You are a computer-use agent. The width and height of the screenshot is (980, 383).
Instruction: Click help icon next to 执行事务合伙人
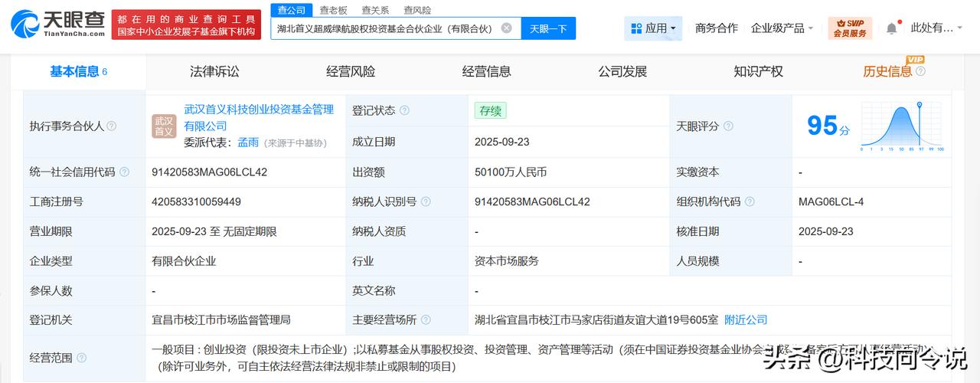(112, 126)
